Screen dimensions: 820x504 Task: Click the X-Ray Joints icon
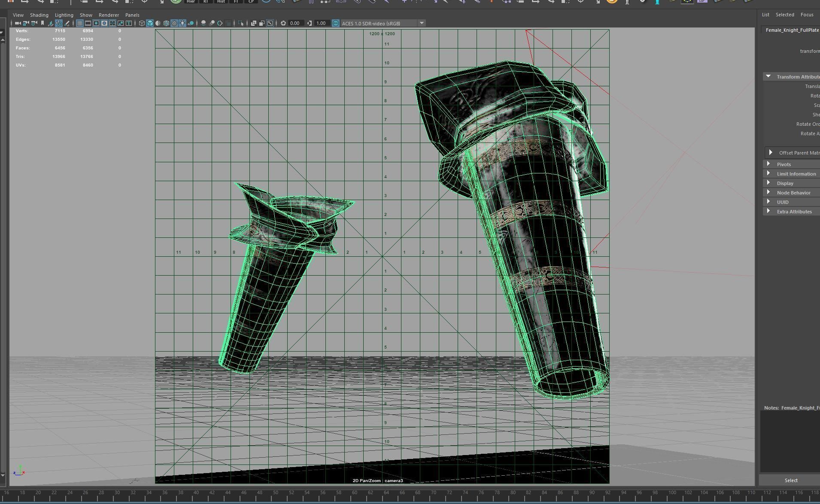[270, 23]
